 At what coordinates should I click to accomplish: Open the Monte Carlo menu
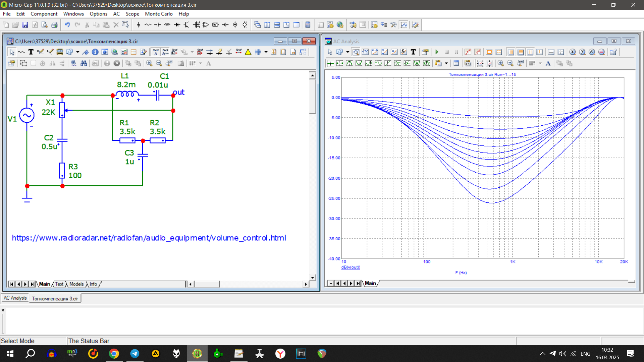(159, 14)
